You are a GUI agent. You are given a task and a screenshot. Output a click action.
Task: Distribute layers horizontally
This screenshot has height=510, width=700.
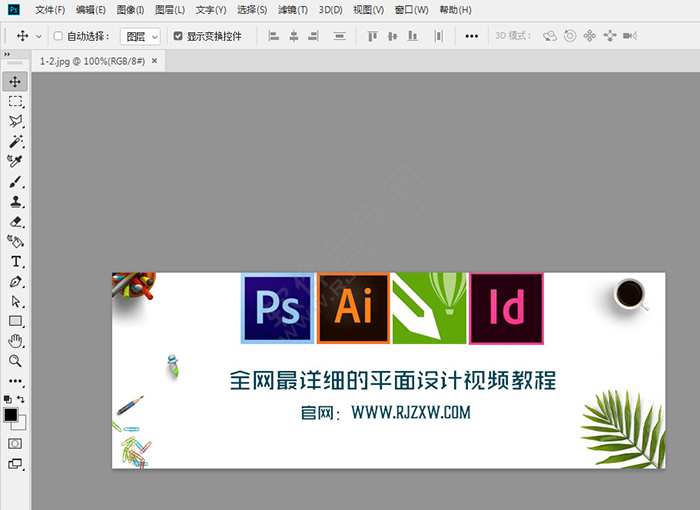click(x=439, y=36)
